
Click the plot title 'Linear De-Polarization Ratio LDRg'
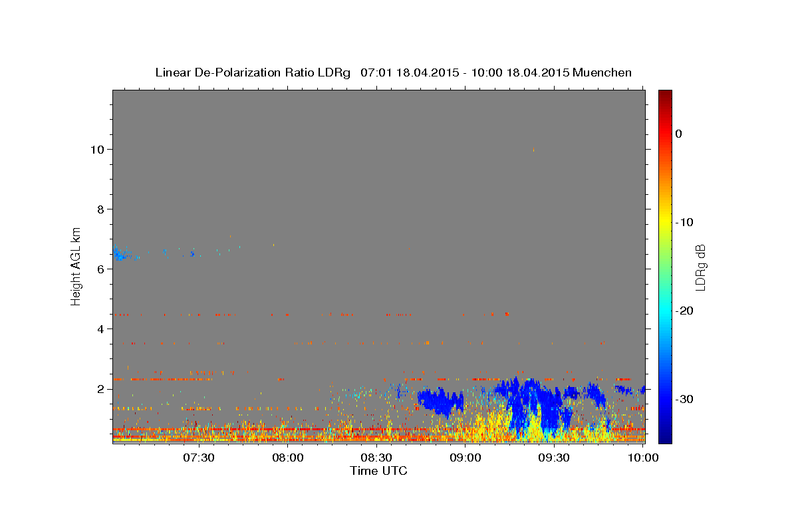[252, 72]
